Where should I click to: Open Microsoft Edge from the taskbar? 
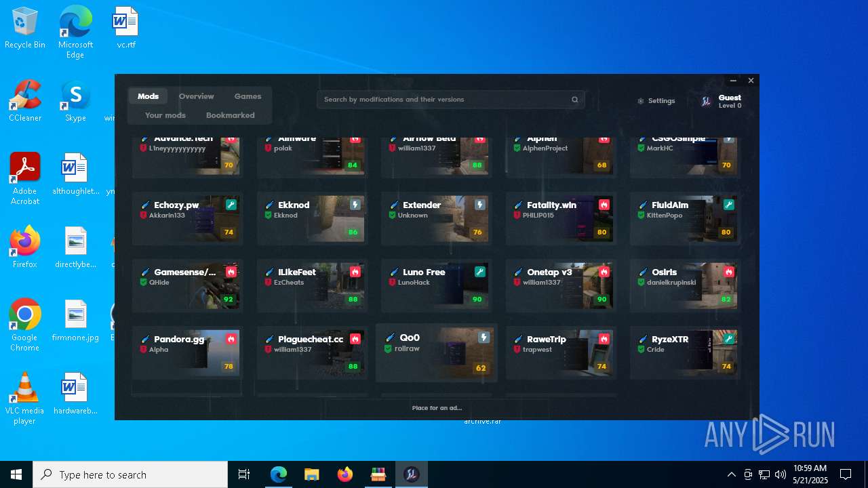click(x=279, y=474)
